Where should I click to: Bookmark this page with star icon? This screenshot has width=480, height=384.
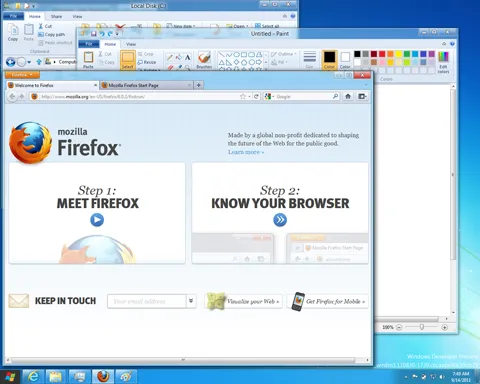click(x=243, y=96)
